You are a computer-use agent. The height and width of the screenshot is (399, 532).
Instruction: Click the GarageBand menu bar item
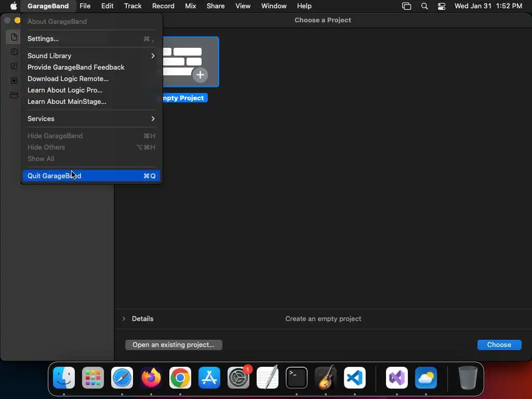coord(48,6)
